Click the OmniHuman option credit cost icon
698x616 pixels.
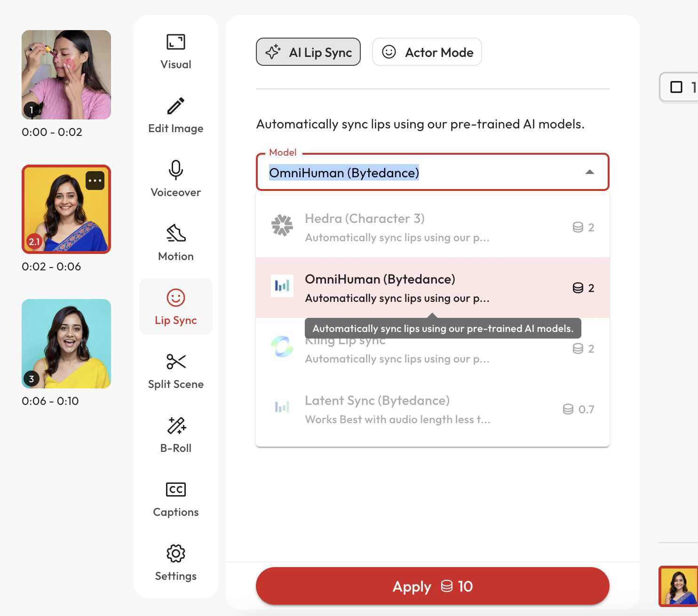(578, 288)
